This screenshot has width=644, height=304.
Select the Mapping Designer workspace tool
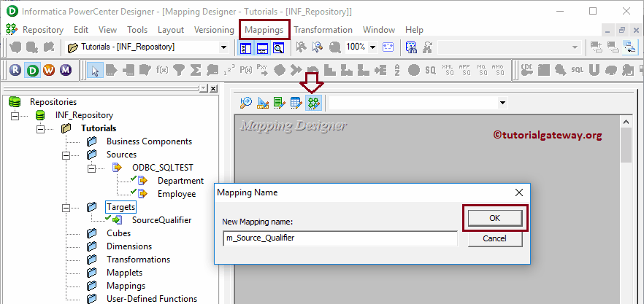click(x=313, y=103)
